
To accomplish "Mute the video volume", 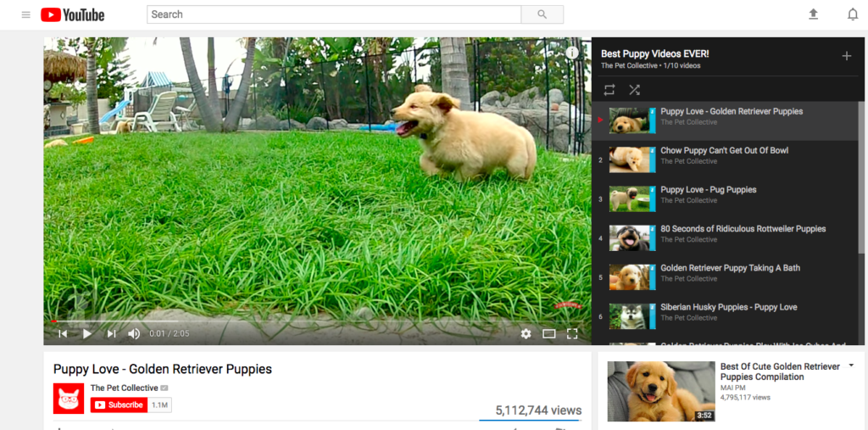I will (134, 333).
